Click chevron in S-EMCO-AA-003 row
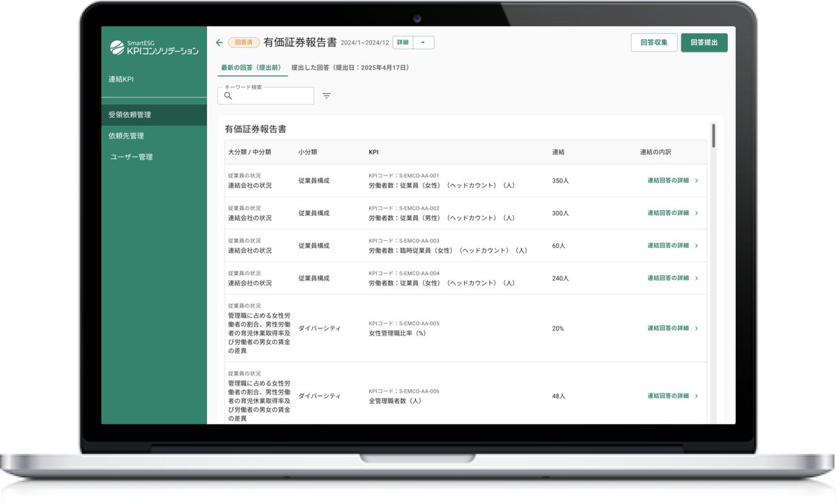This screenshot has height=504, width=836. (x=697, y=246)
